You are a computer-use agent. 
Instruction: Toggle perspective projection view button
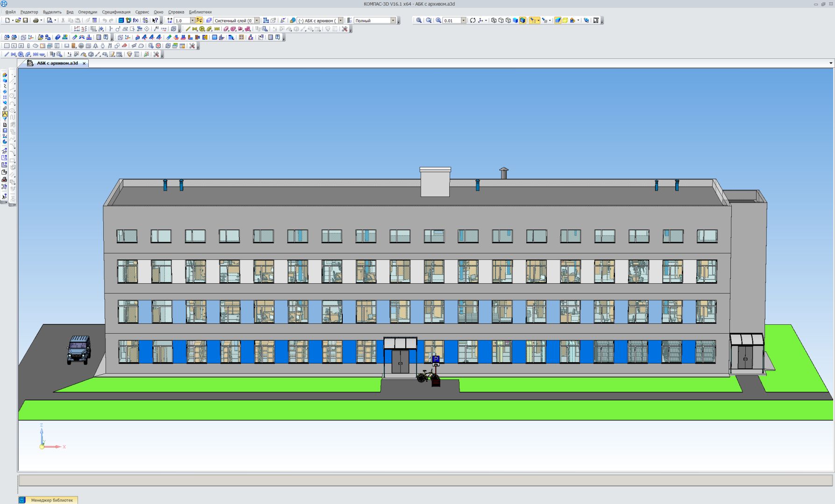(x=558, y=21)
